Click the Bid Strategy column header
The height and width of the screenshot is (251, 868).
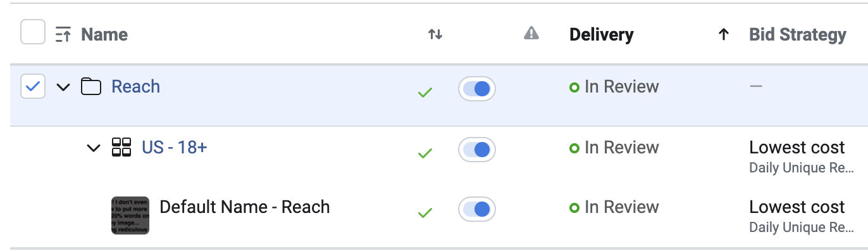(798, 35)
